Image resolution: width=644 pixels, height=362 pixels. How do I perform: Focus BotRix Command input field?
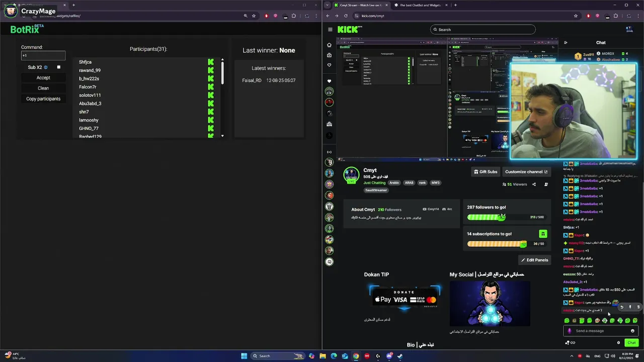point(43,55)
